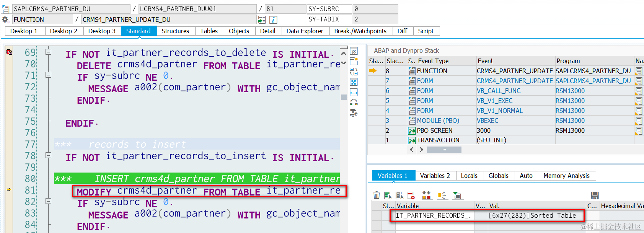
Task: Click the TRANSACTION row icon
Action: click(x=412, y=140)
